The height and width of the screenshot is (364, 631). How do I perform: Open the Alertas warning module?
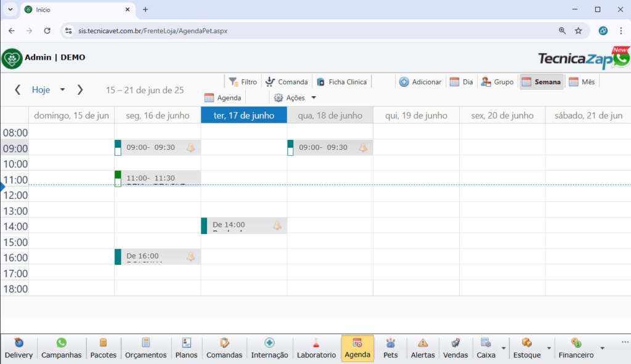point(423,349)
